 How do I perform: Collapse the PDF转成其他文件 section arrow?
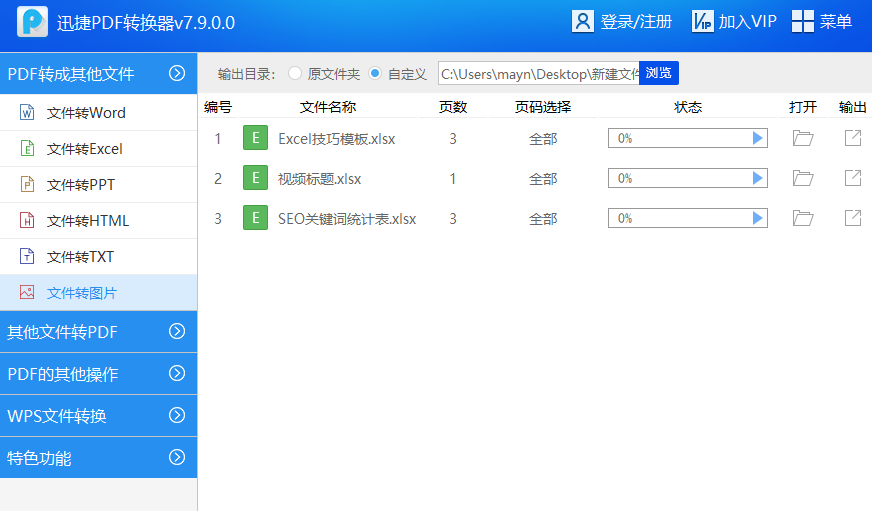pyautogui.click(x=177, y=73)
